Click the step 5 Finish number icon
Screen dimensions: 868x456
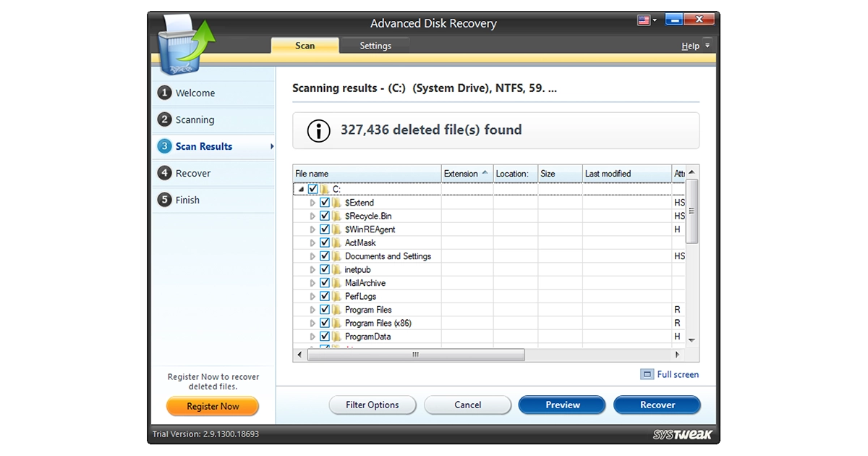[x=165, y=200]
